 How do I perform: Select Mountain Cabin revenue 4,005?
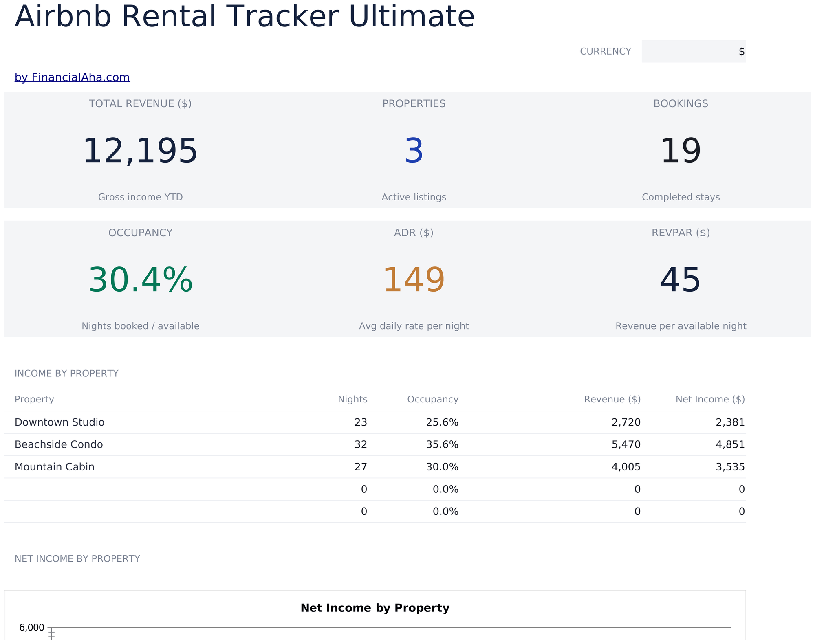click(626, 467)
